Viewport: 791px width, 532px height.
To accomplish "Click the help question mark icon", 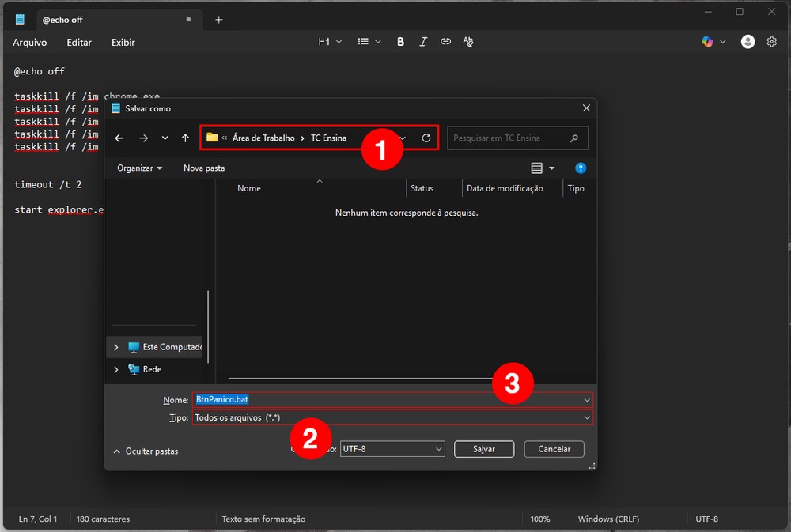I will click(581, 168).
